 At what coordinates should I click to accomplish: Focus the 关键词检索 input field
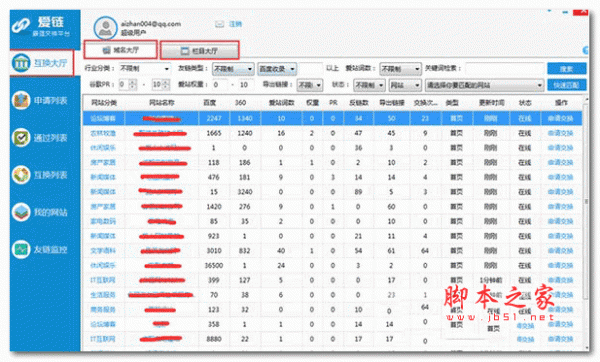(504, 69)
